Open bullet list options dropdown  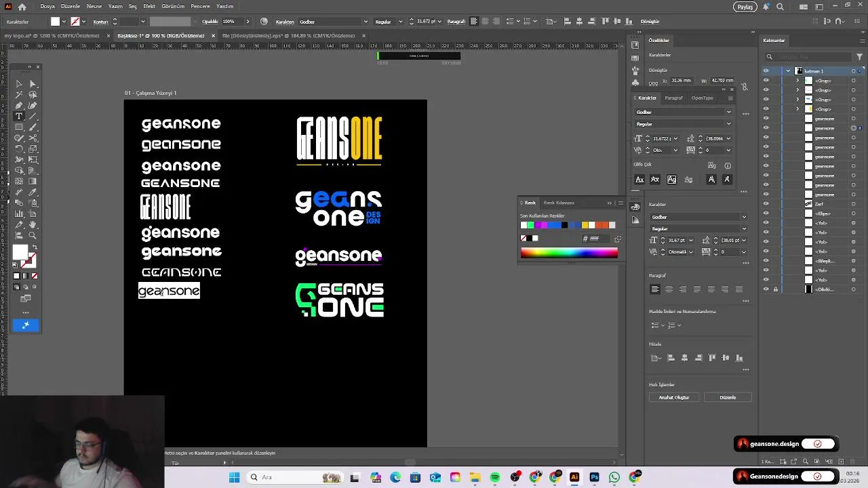[x=662, y=325]
